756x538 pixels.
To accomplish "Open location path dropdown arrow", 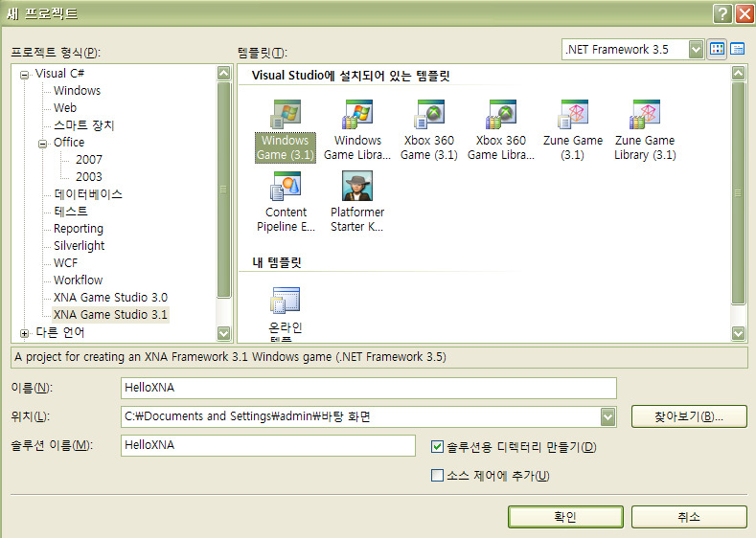I will pyautogui.click(x=608, y=416).
